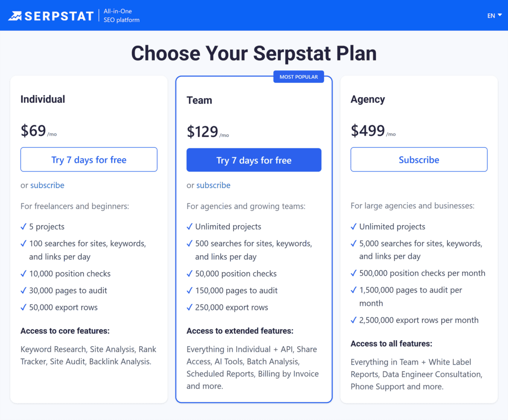Click checkmark beside "2,500,000 export rows per month"
This screenshot has height=420, width=508.
(354, 320)
